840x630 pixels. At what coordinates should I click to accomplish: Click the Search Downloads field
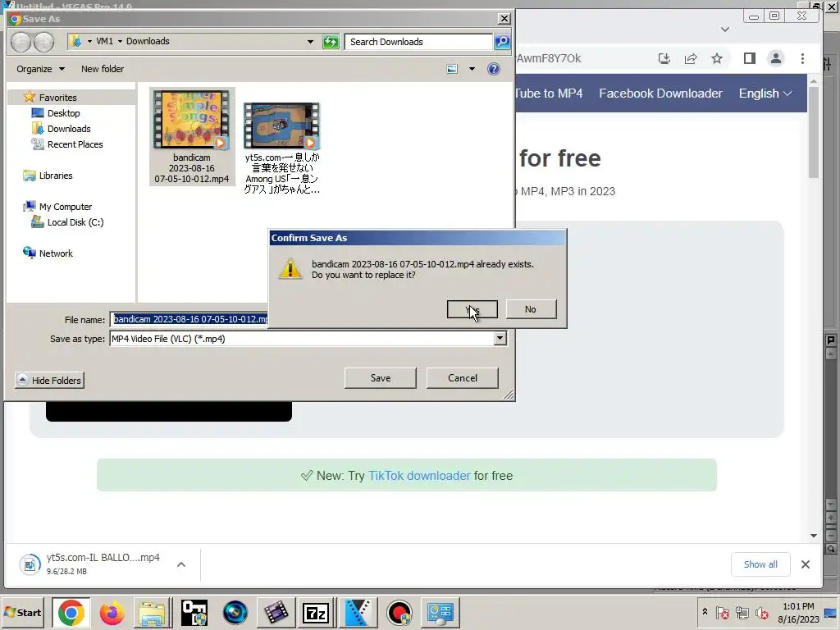(x=418, y=42)
